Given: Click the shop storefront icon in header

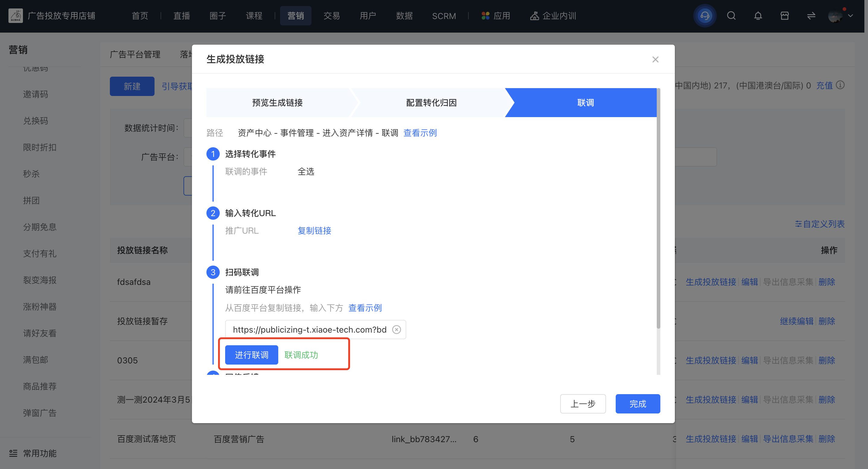Looking at the screenshot, I should [784, 16].
